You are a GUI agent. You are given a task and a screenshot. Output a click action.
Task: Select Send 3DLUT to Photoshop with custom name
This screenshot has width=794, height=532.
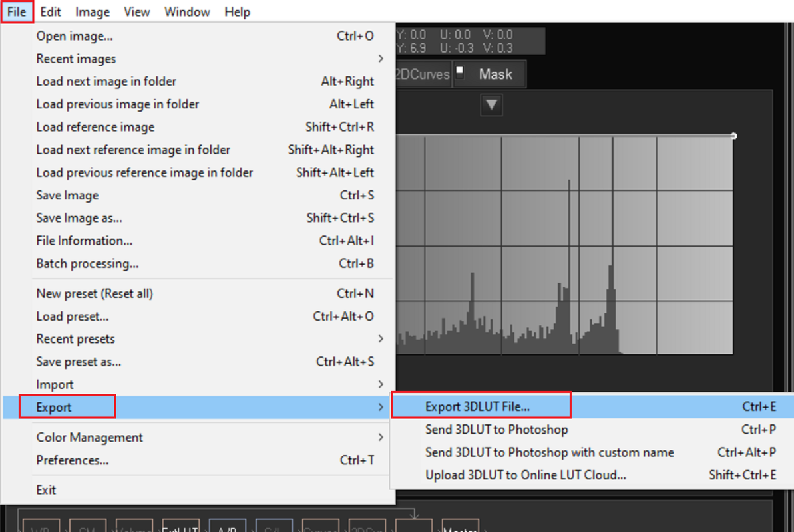(593, 452)
